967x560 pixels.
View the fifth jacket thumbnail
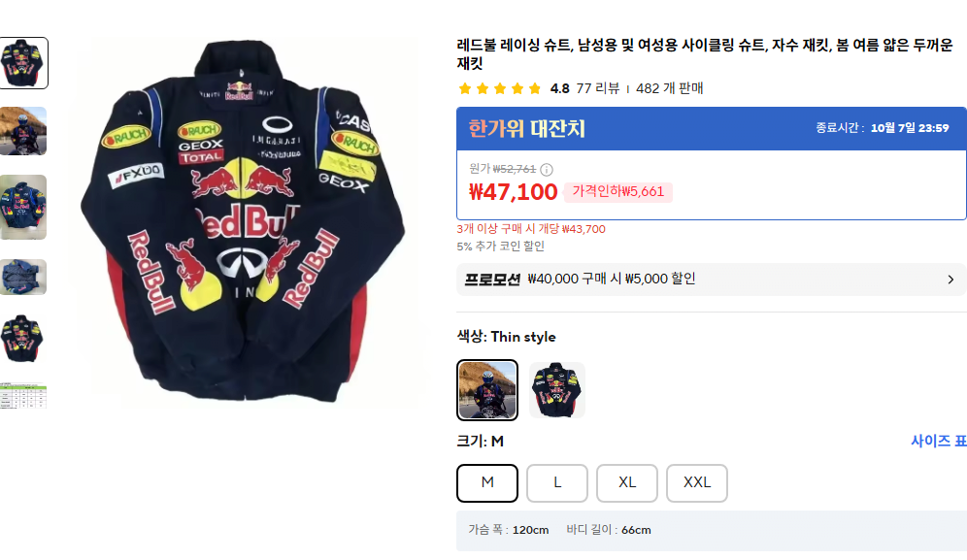[x=23, y=339]
